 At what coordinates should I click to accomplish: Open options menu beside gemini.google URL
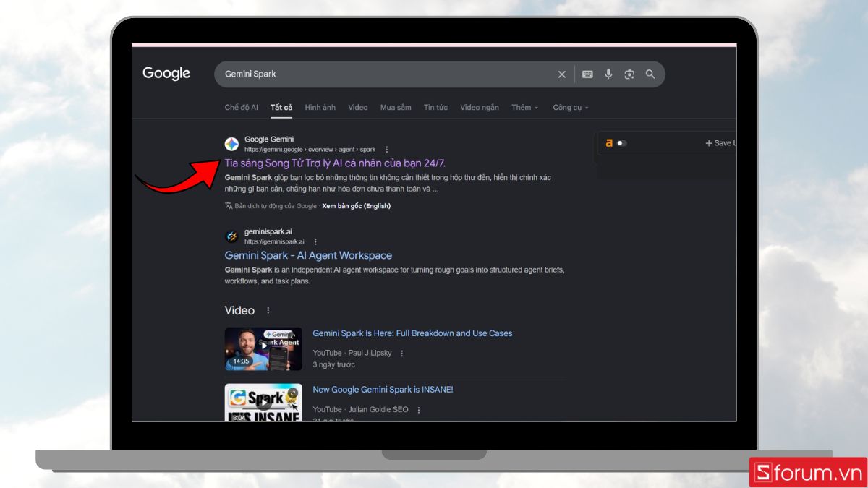[x=387, y=150]
